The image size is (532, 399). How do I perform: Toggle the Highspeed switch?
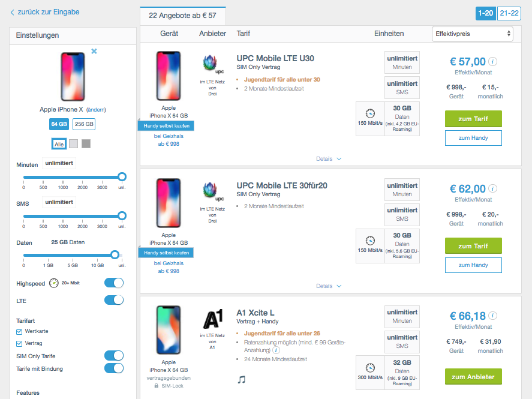[114, 283]
